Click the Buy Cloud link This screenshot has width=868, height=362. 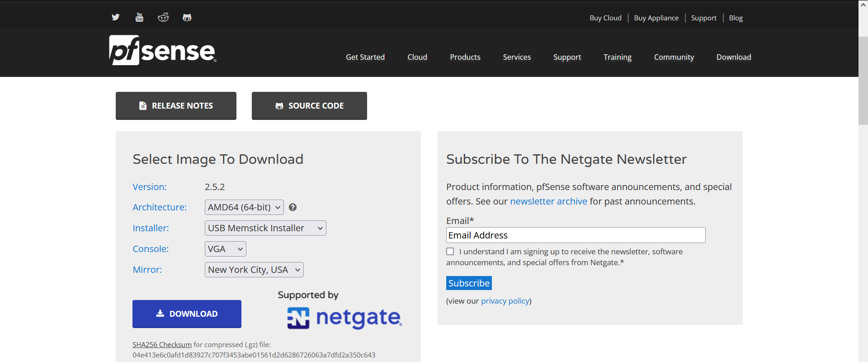point(605,18)
